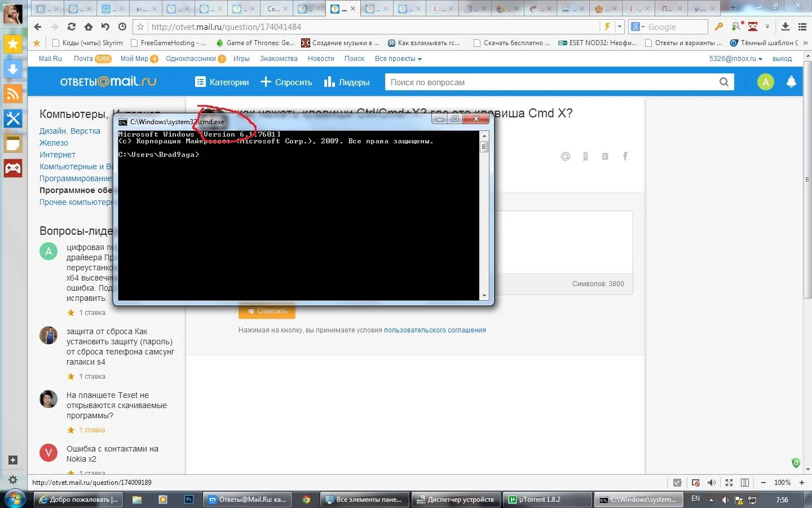Open browsing history clock icon
This screenshot has width=812, height=508.
(x=122, y=27)
